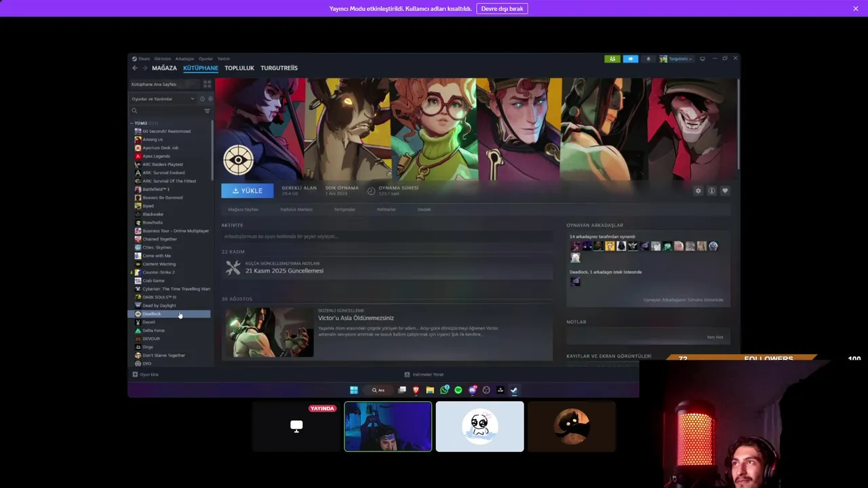
Task: Click Devre dışı bırak in the top banner
Action: [502, 9]
